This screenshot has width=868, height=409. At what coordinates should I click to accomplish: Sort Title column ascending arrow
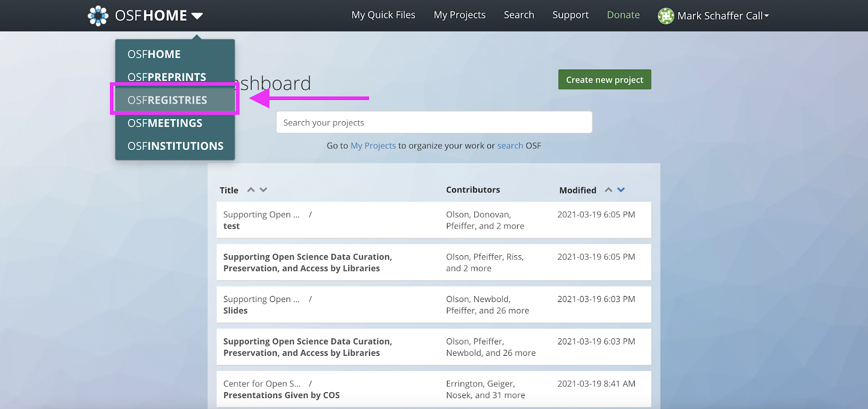[x=251, y=190]
